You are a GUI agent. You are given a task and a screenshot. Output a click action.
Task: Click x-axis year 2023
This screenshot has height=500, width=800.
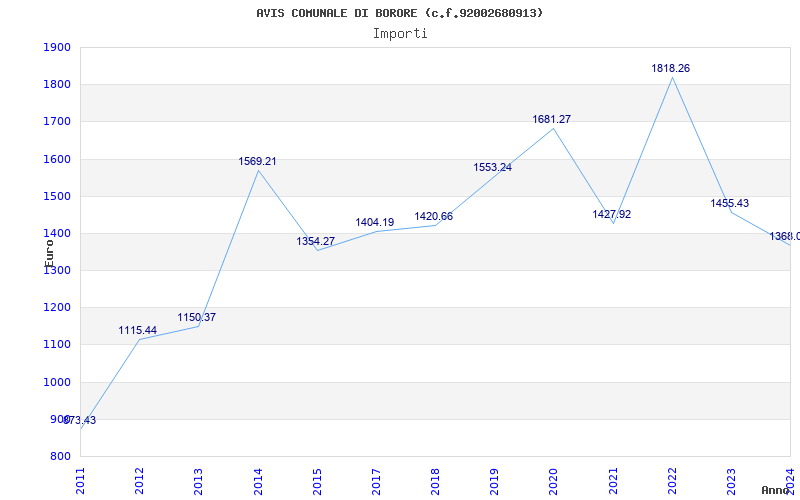731,481
